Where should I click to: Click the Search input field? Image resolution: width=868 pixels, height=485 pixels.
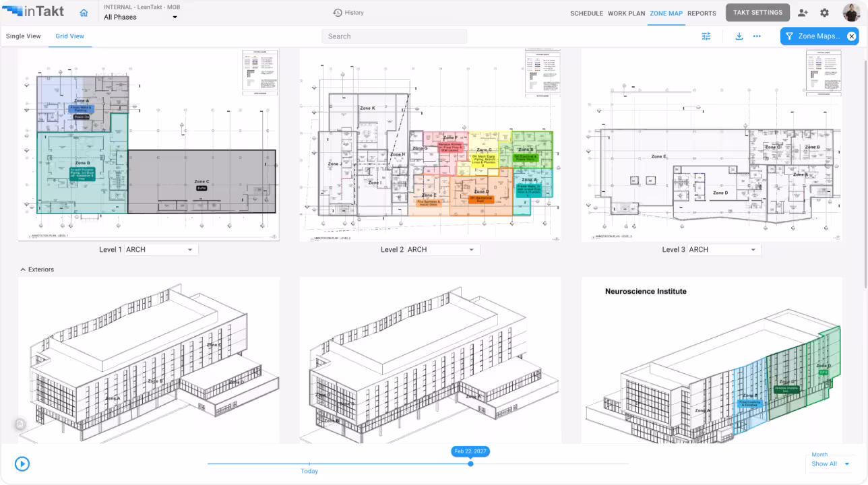point(394,36)
